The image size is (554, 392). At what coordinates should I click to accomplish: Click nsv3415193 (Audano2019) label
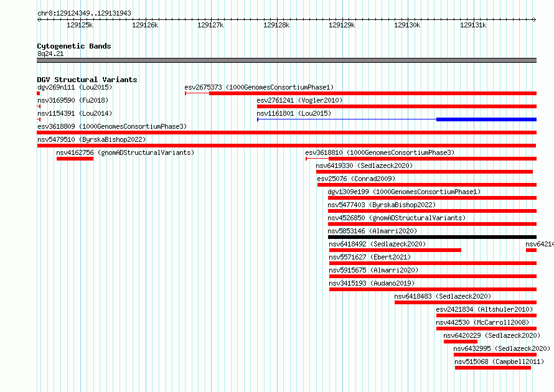click(x=372, y=283)
